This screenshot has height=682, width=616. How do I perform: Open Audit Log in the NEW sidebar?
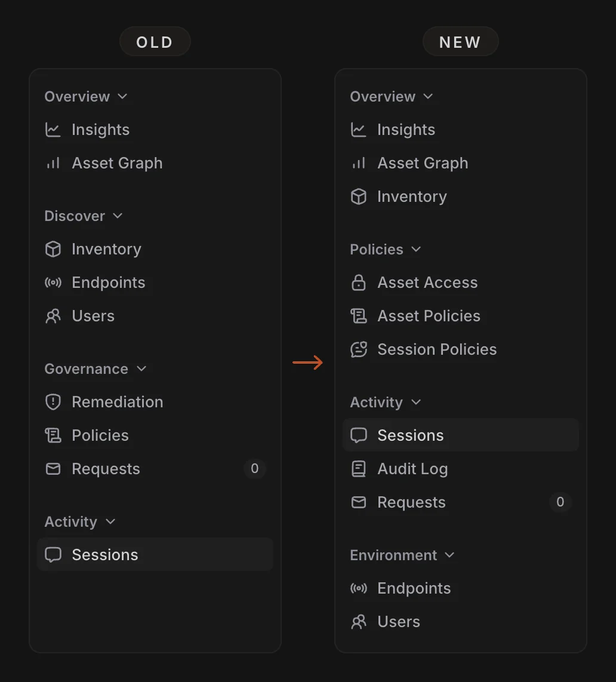[461, 469]
